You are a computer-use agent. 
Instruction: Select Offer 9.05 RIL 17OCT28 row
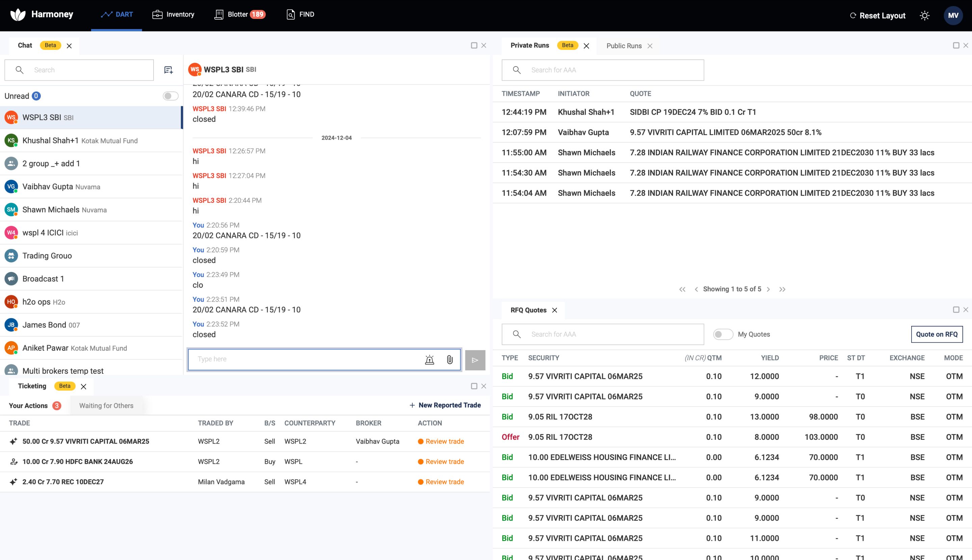coord(732,437)
